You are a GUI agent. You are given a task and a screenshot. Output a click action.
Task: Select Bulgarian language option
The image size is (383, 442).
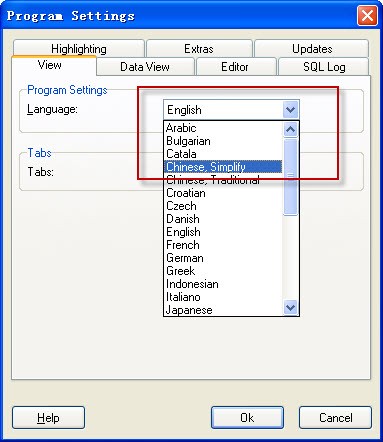[223, 141]
